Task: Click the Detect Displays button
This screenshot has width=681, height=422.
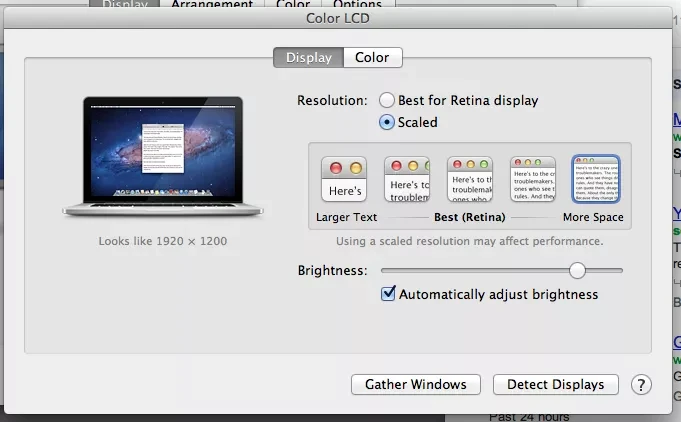Action: point(555,385)
